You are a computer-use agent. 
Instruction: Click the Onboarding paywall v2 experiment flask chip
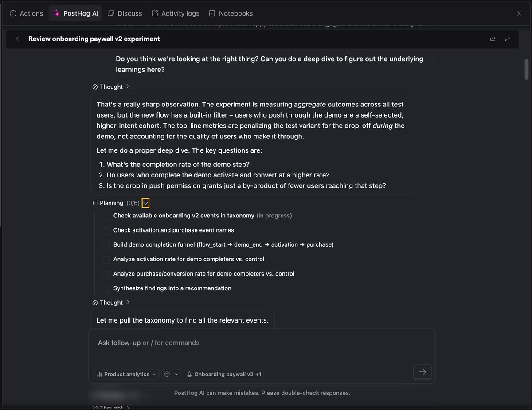coord(224,374)
